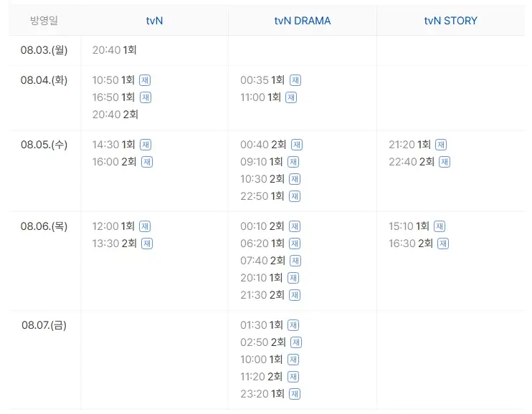Screen dimensions: 532x414
Task: Click the 21:30 2회 tvN DRAMA entry
Action: [x=262, y=295]
